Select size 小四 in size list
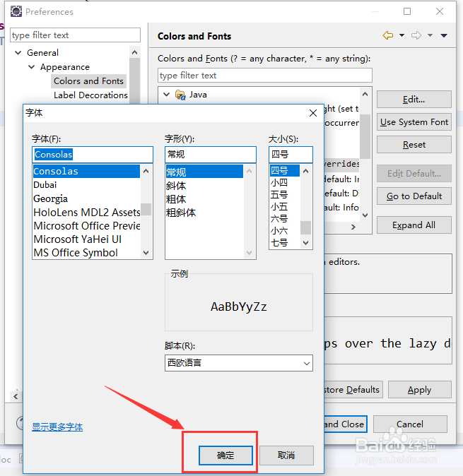 pos(285,182)
